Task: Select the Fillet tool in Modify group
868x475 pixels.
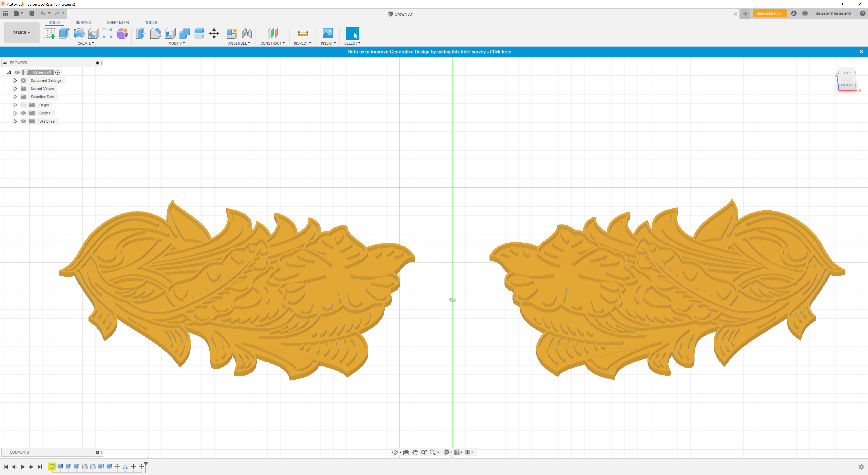Action: click(155, 33)
